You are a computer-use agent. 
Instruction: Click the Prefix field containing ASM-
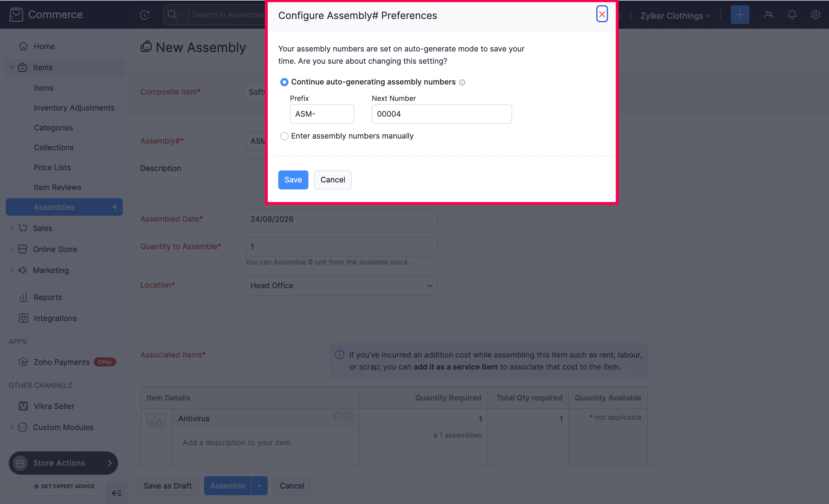[x=322, y=114]
